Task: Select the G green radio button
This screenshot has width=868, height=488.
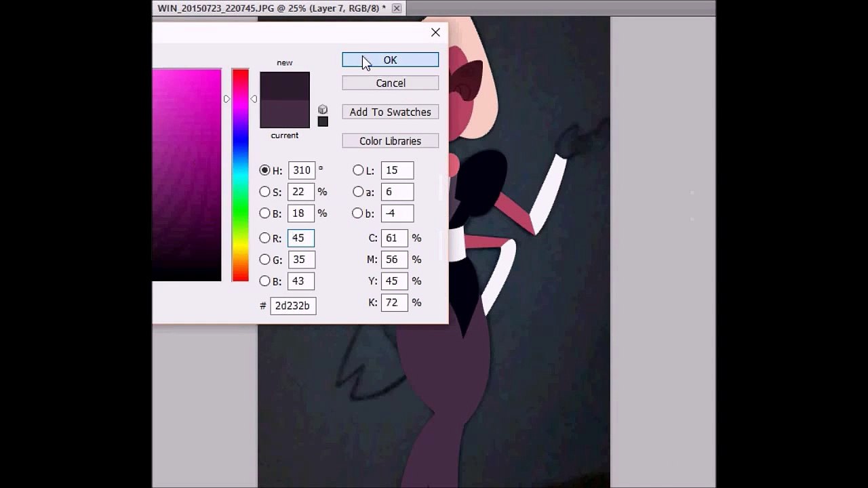Action: tap(264, 259)
